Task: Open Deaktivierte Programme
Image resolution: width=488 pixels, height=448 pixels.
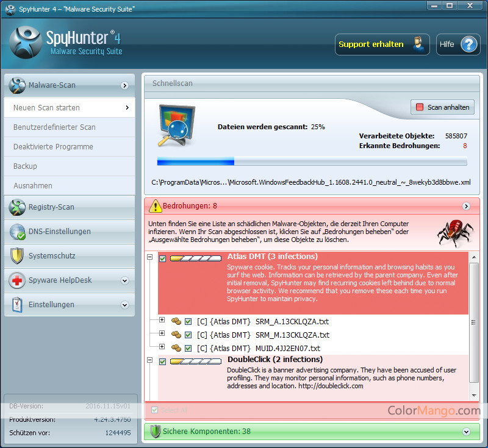Action: [x=70, y=147]
